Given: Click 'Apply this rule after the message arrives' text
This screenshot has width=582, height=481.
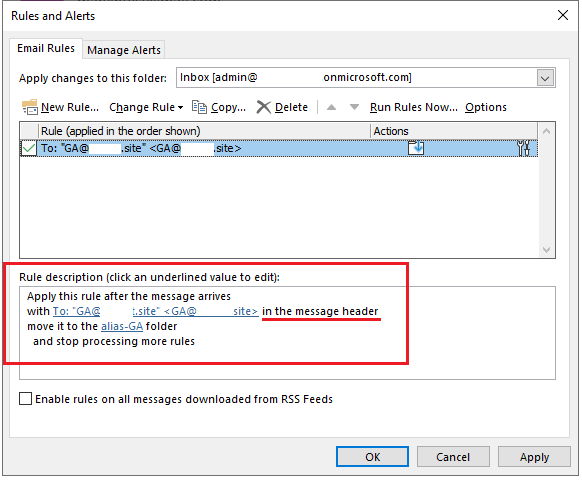Looking at the screenshot, I should coord(129,296).
